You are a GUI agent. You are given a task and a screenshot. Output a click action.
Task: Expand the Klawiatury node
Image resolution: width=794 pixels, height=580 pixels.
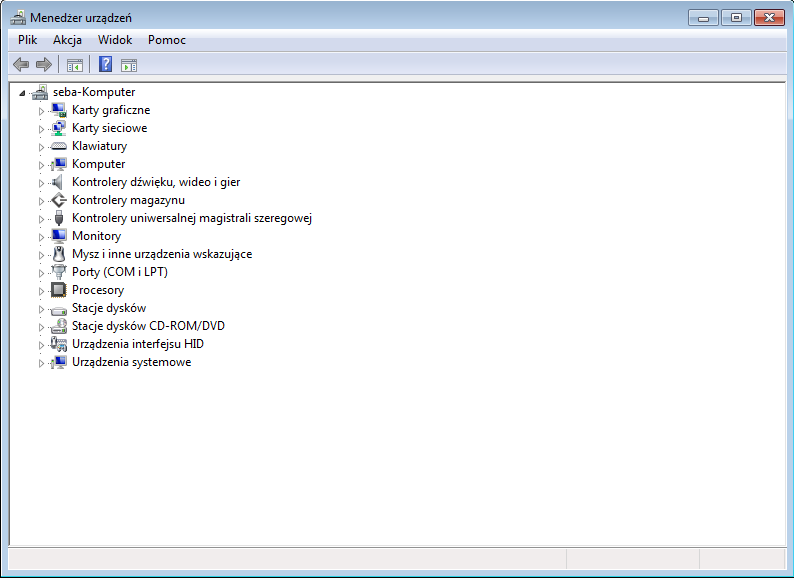(x=42, y=147)
